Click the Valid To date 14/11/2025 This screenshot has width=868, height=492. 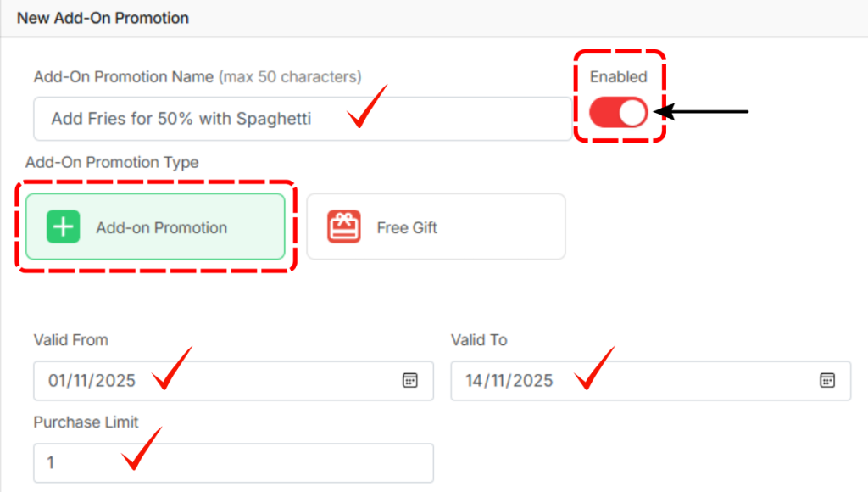(x=509, y=381)
